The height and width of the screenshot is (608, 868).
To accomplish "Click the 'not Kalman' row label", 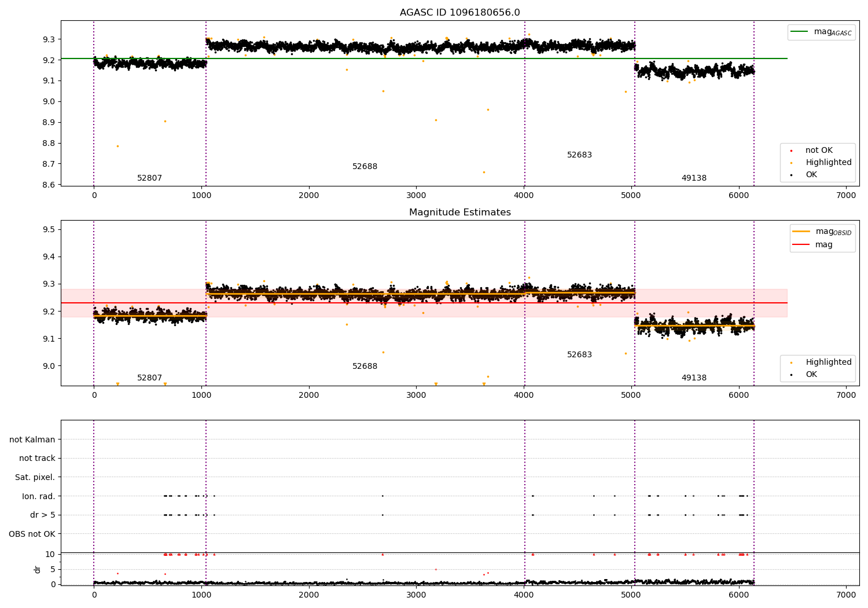I will [32, 439].
